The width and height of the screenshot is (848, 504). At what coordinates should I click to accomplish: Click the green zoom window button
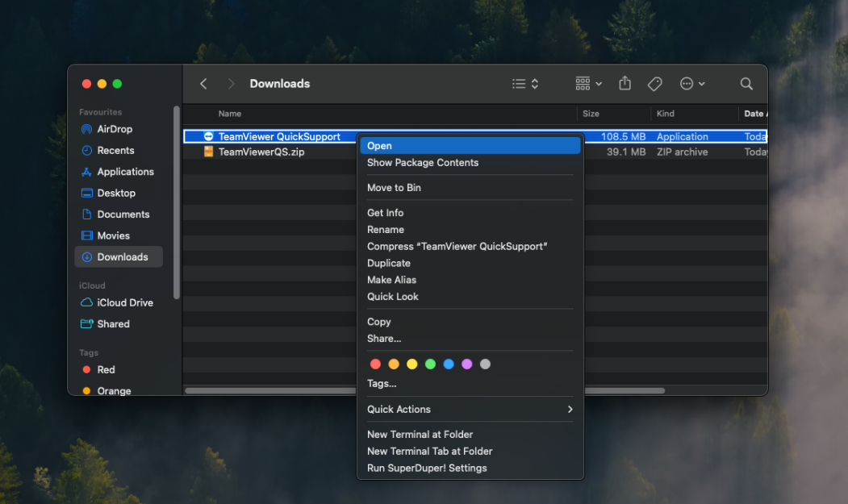click(117, 84)
